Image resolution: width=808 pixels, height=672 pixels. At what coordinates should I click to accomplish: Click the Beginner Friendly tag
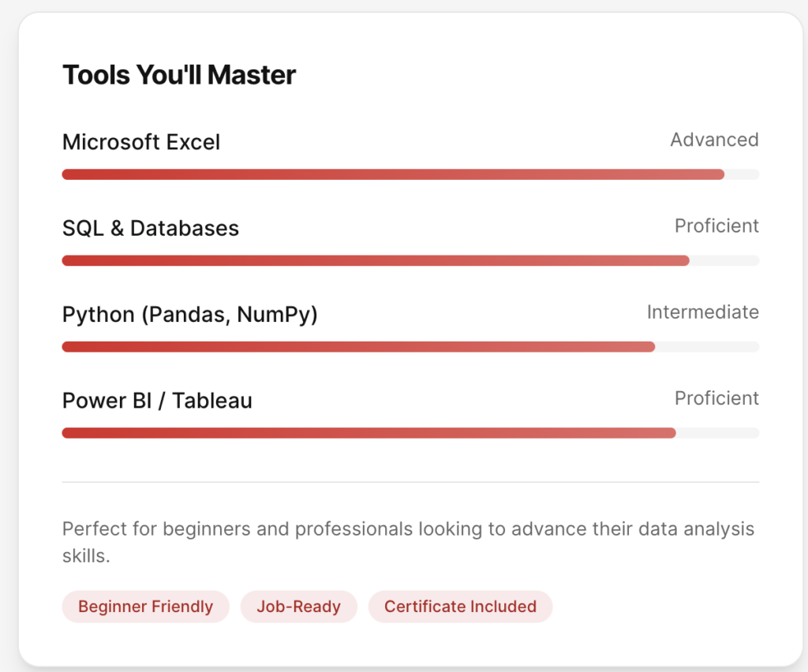click(x=145, y=607)
